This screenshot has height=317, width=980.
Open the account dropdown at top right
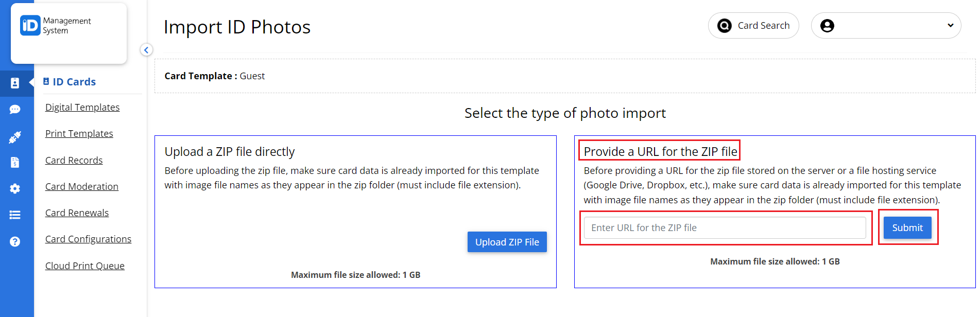click(950, 25)
